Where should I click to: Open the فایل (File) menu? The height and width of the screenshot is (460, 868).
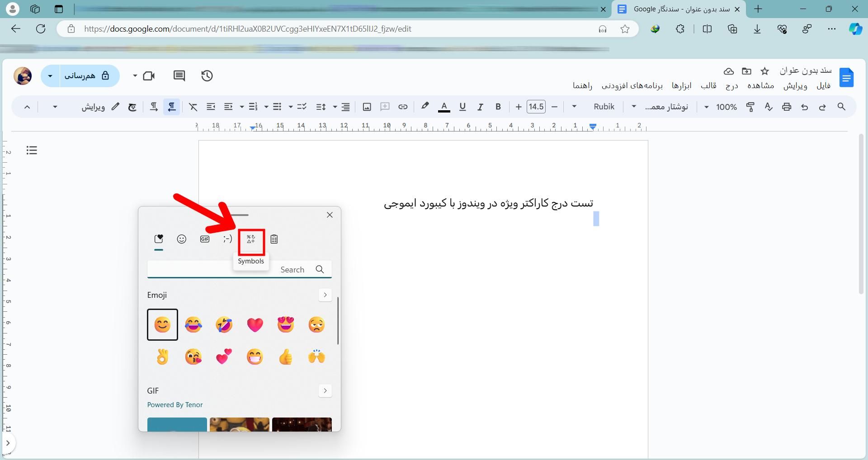coord(823,86)
